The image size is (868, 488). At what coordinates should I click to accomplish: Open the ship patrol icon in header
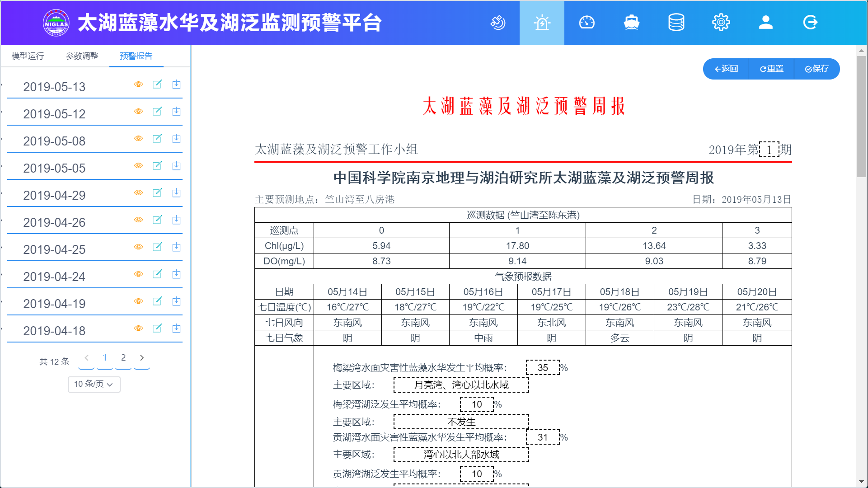tap(631, 22)
